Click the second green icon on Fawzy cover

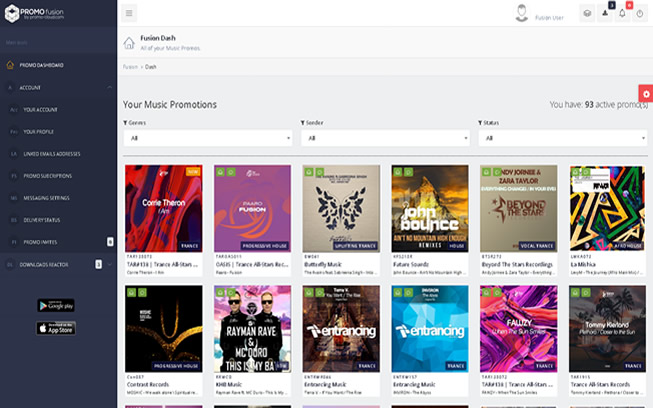[x=497, y=293]
